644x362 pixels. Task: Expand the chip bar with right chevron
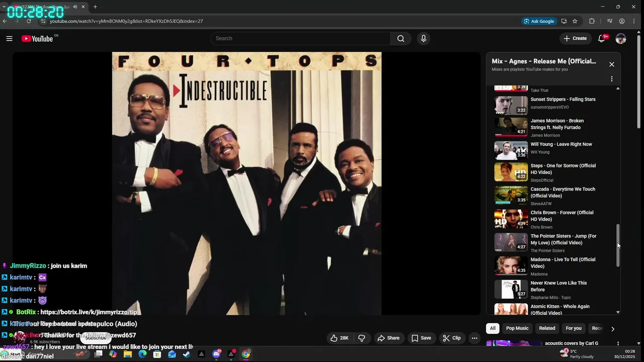(x=612, y=329)
